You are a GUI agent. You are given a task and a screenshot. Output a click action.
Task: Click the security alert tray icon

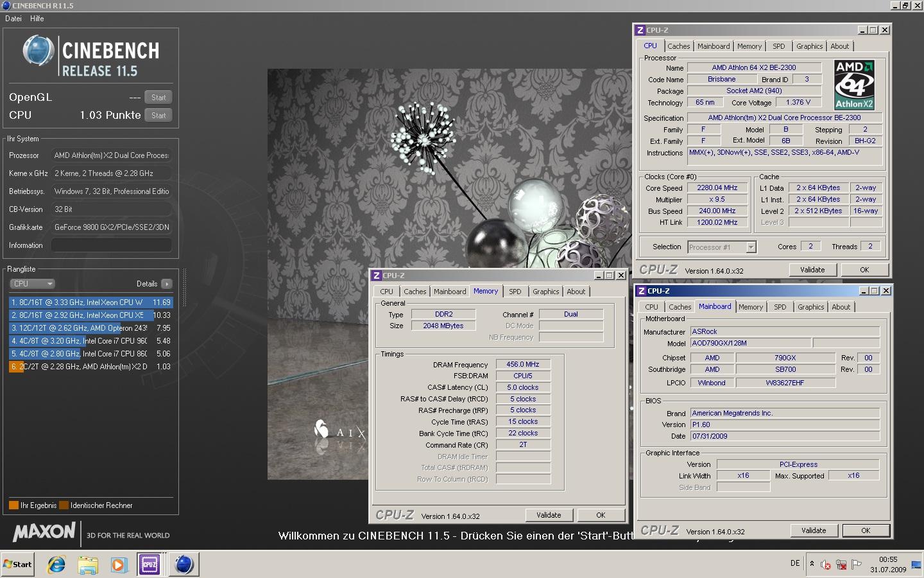(x=826, y=565)
